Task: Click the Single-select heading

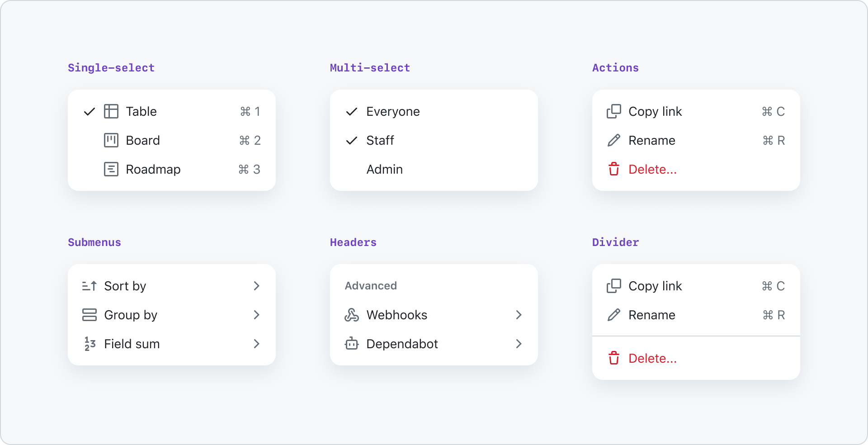Action: point(111,68)
